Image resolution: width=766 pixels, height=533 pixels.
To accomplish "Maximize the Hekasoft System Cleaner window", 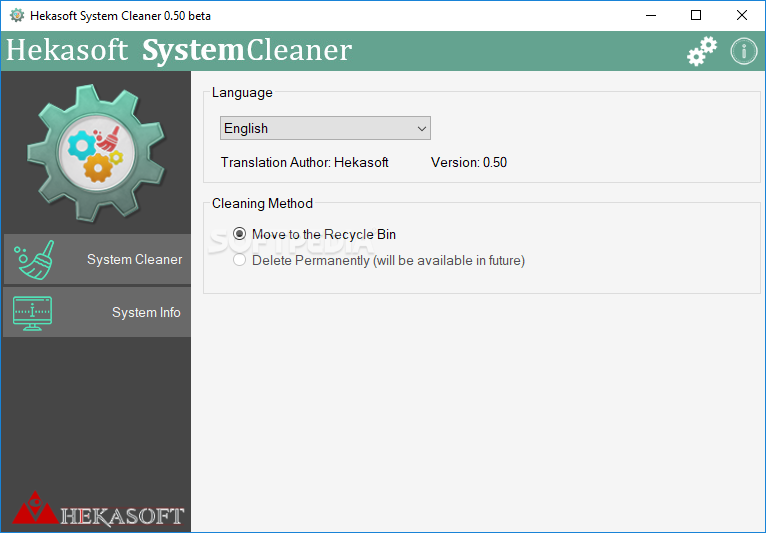I will click(696, 16).
